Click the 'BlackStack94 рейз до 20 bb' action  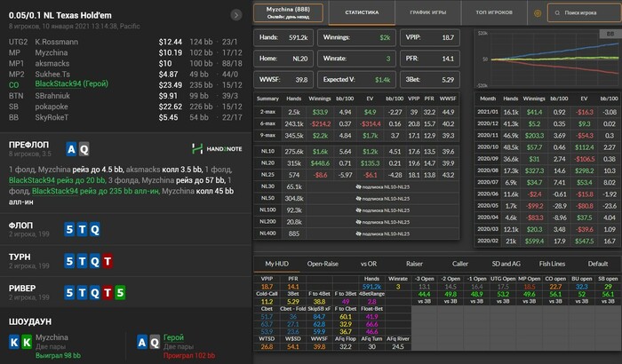57,180
